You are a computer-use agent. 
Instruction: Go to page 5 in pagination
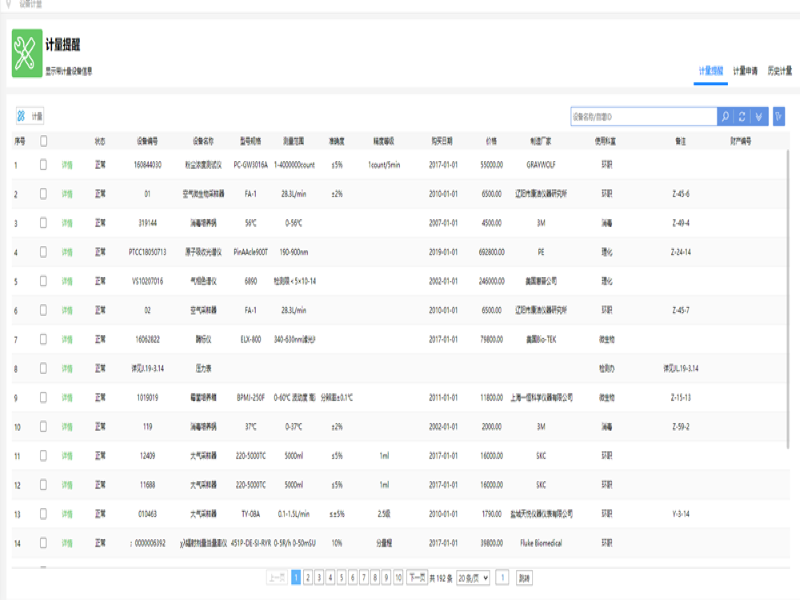point(341,577)
